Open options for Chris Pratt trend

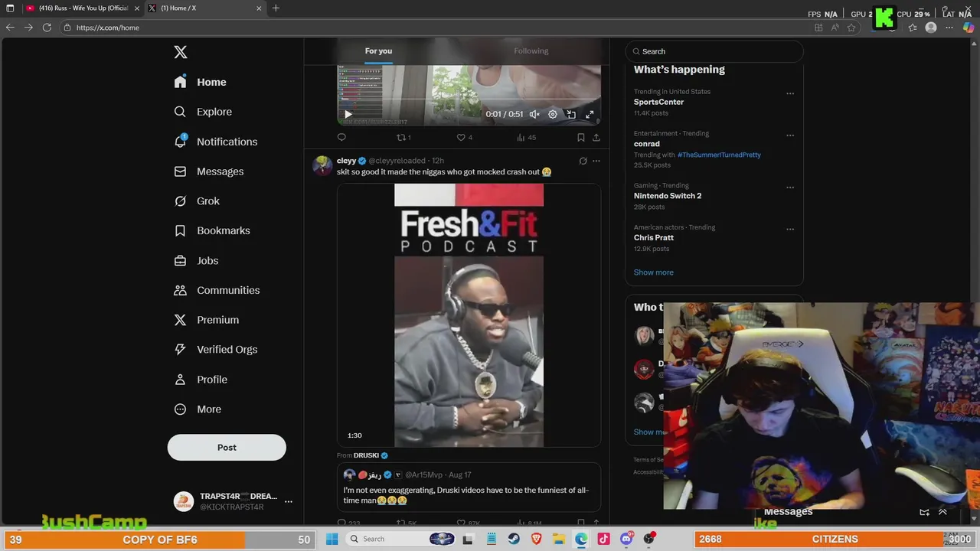click(790, 230)
